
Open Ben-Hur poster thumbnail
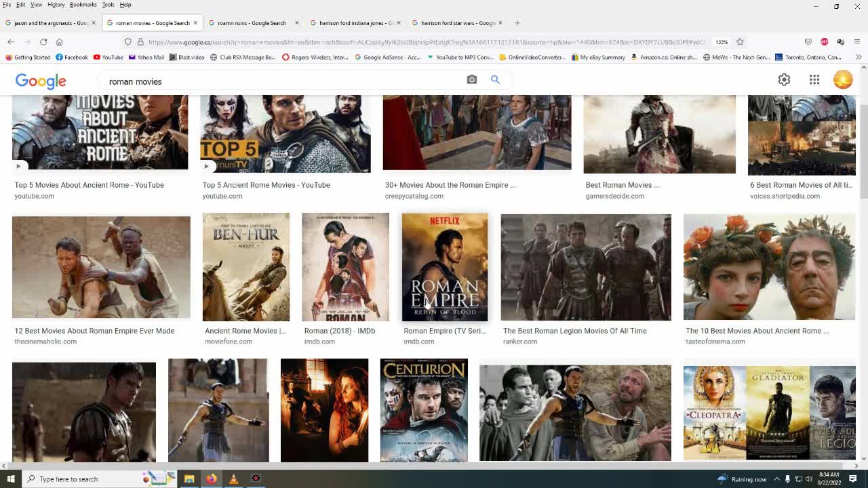click(246, 267)
